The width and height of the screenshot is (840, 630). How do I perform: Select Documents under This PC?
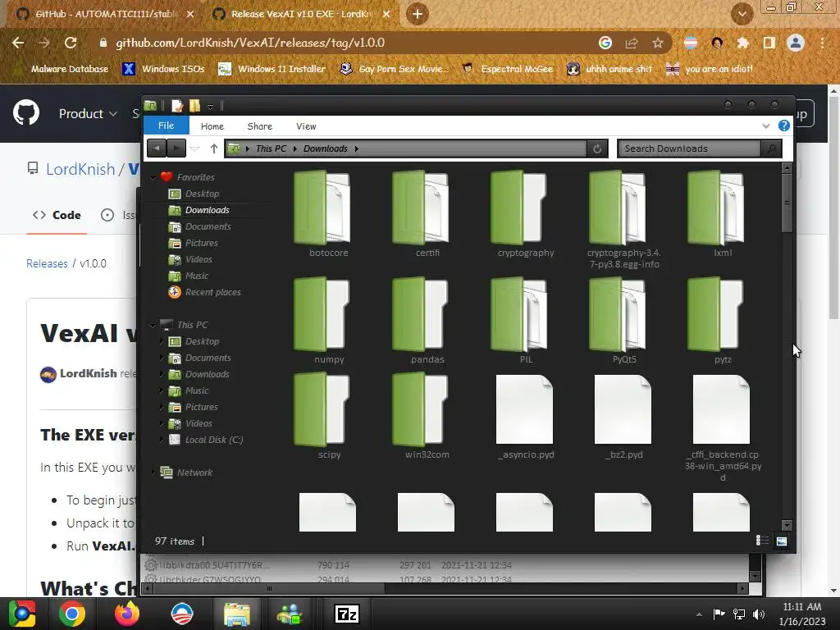[208, 358]
